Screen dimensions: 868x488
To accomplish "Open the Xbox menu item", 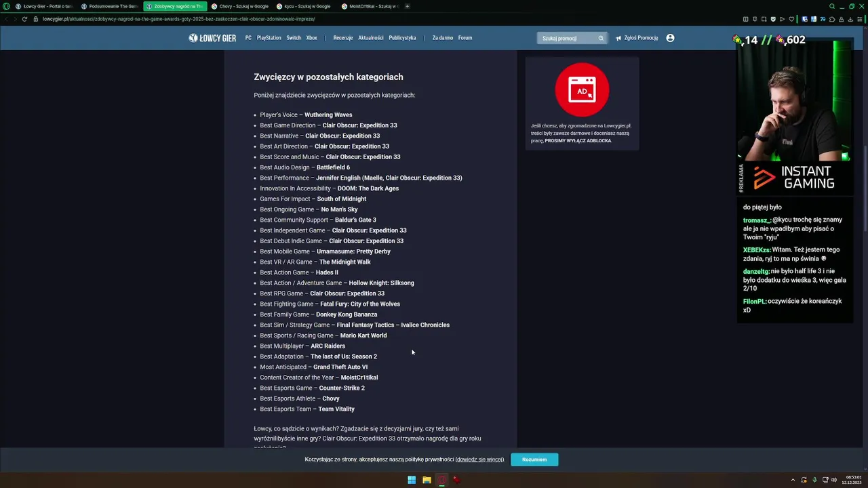I will pos(312,38).
